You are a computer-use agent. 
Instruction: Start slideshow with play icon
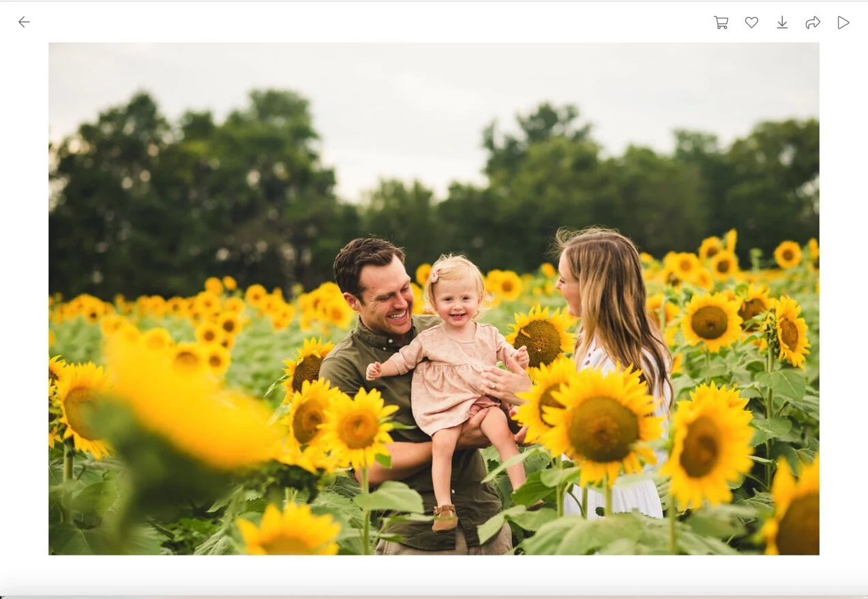point(843,22)
